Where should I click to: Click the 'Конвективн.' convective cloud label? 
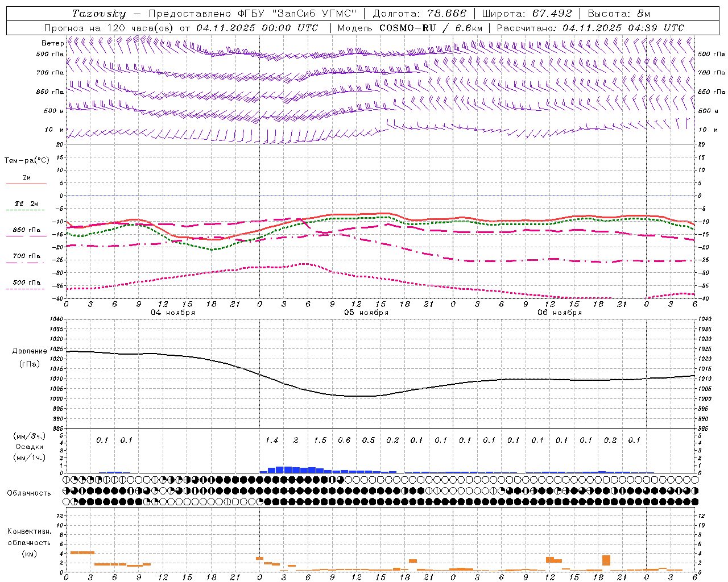pos(29,531)
